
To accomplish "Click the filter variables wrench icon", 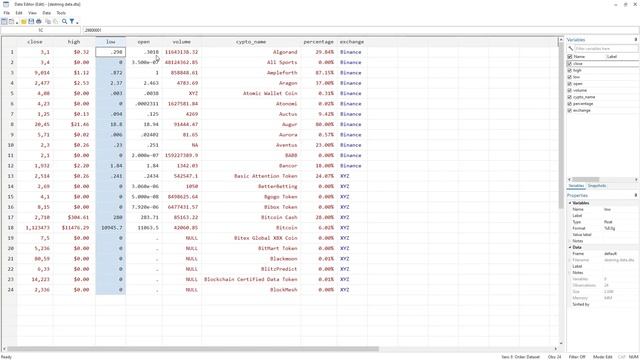I will coord(571,49).
